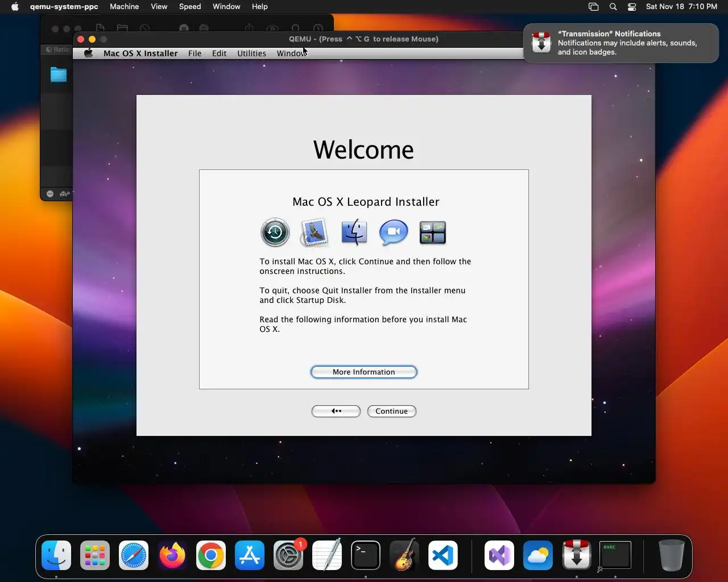This screenshot has height=582, width=728.
Task: Open Visual Studio Code from the Dock
Action: click(443, 555)
